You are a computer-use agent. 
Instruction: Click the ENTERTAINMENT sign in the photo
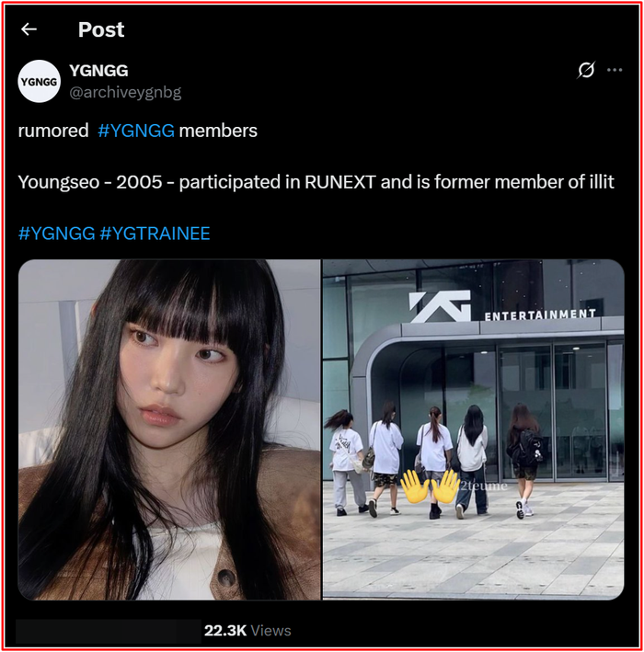point(540,315)
